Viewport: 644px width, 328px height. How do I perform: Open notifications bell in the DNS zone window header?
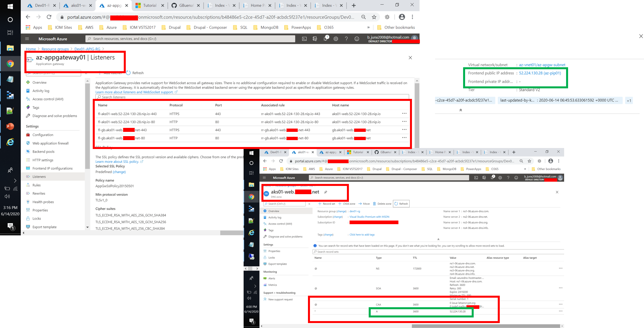click(x=492, y=177)
